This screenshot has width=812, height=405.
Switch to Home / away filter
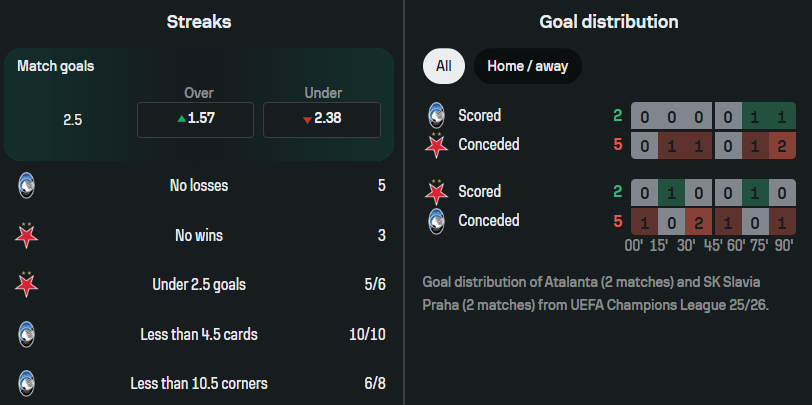tap(526, 67)
